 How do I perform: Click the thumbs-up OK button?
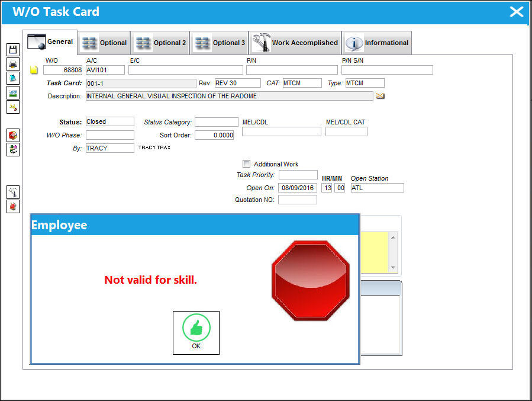196,333
